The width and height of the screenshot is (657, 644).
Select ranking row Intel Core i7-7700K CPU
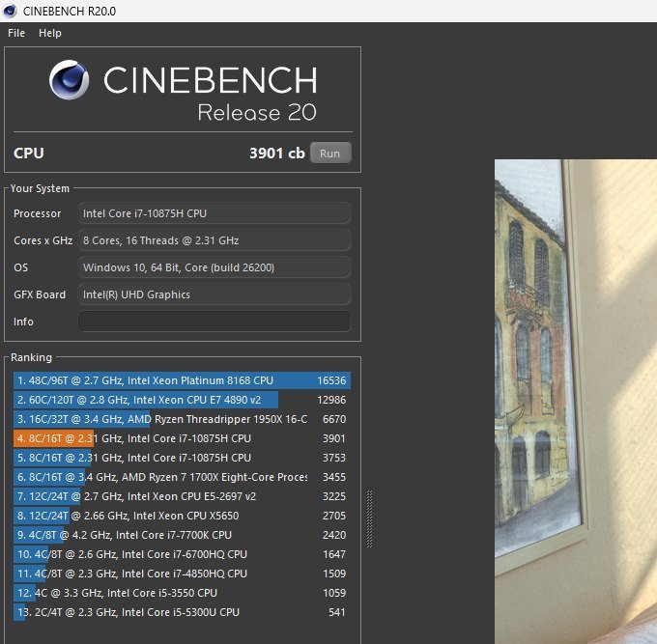pos(182,535)
